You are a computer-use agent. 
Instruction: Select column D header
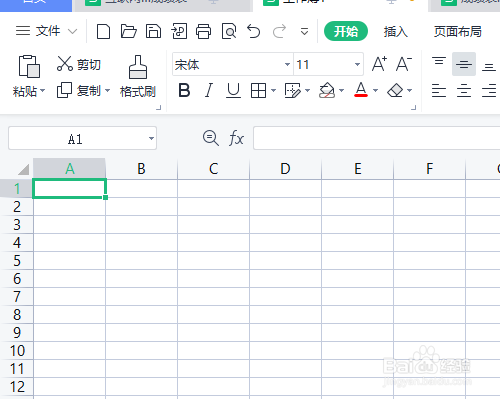click(285, 169)
